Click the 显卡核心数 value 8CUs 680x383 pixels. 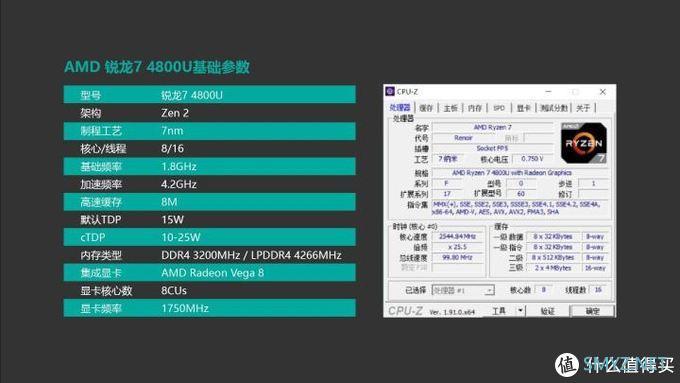[173, 291]
